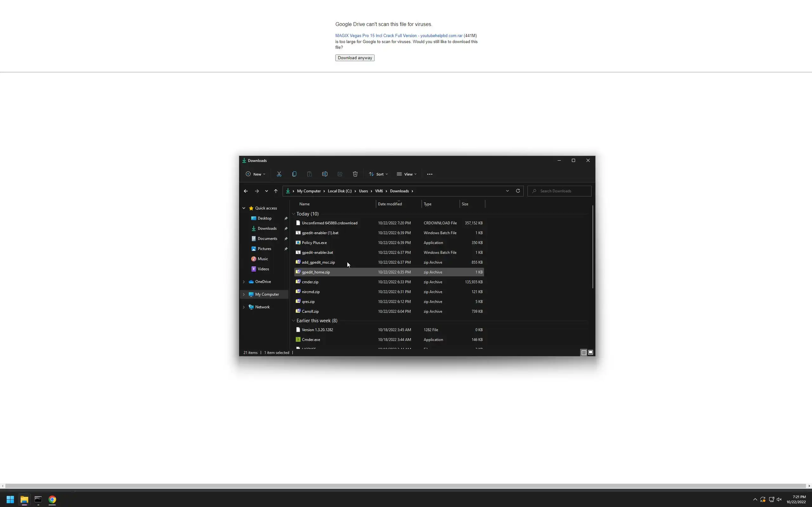
Task: Select Documents in Quick access
Action: 267,238
